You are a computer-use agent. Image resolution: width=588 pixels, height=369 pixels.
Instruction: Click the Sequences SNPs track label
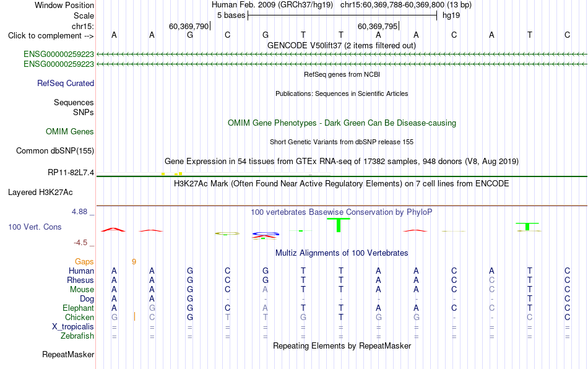tap(74, 107)
